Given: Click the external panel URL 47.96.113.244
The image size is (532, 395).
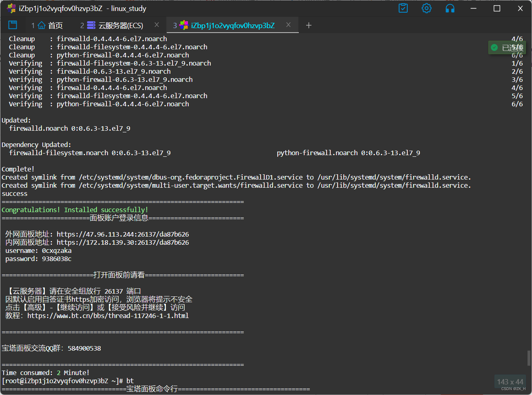Looking at the screenshot, I should click(x=123, y=234).
